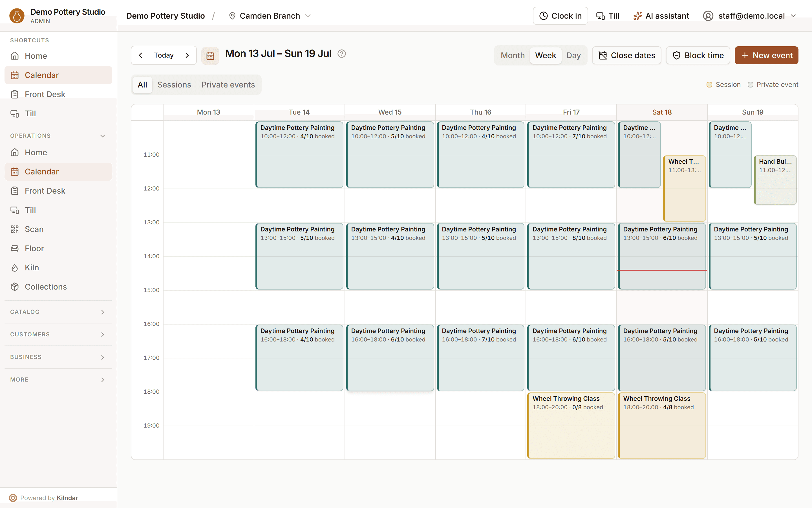Click the Powered by Kilndar link
Viewport: 812px width, 508px height.
tap(44, 498)
